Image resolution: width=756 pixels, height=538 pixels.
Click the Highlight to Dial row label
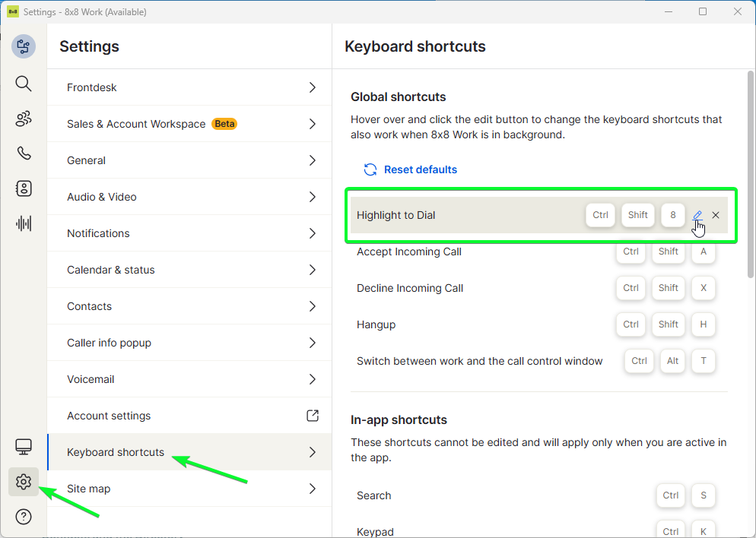coord(395,215)
